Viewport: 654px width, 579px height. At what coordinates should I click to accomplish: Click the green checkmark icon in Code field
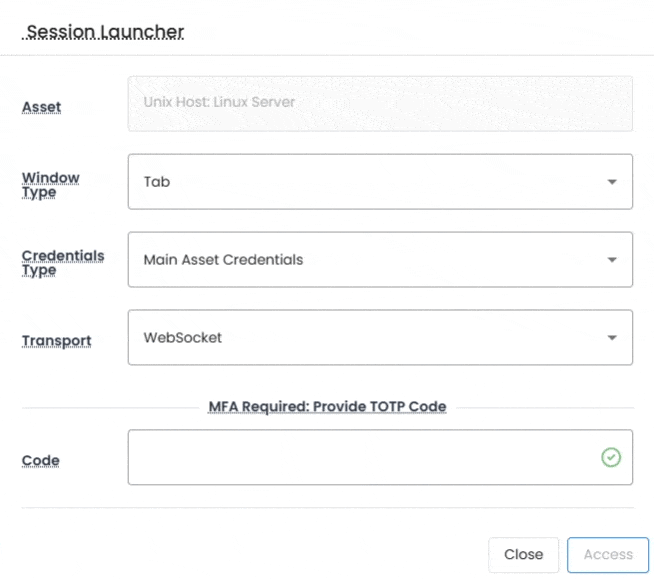(611, 457)
